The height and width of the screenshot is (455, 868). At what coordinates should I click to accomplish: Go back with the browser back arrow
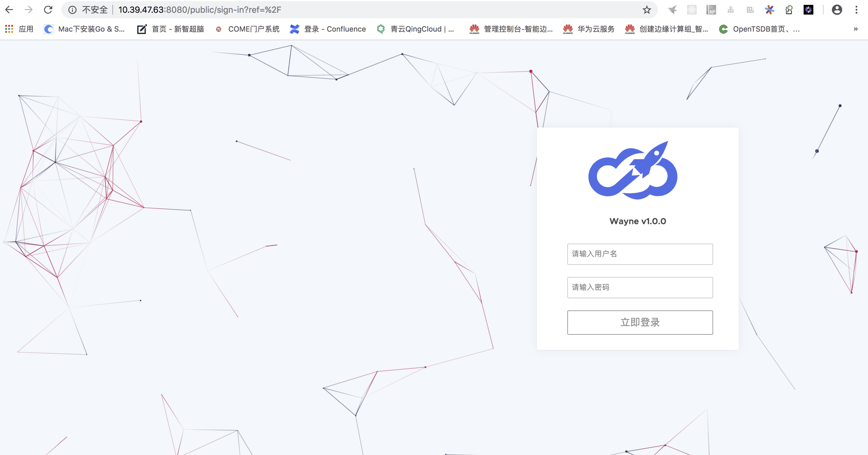pyautogui.click(x=9, y=10)
